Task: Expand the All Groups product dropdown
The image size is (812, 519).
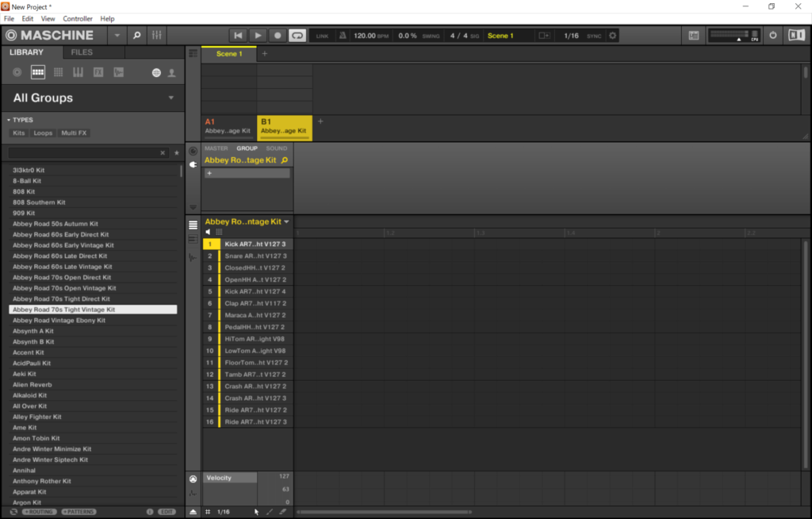Action: click(x=170, y=98)
